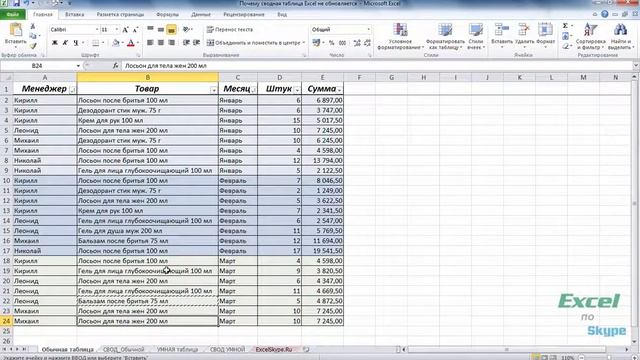Click Перенос текста wrap text button
The width and height of the screenshot is (640, 360).
pos(230,29)
